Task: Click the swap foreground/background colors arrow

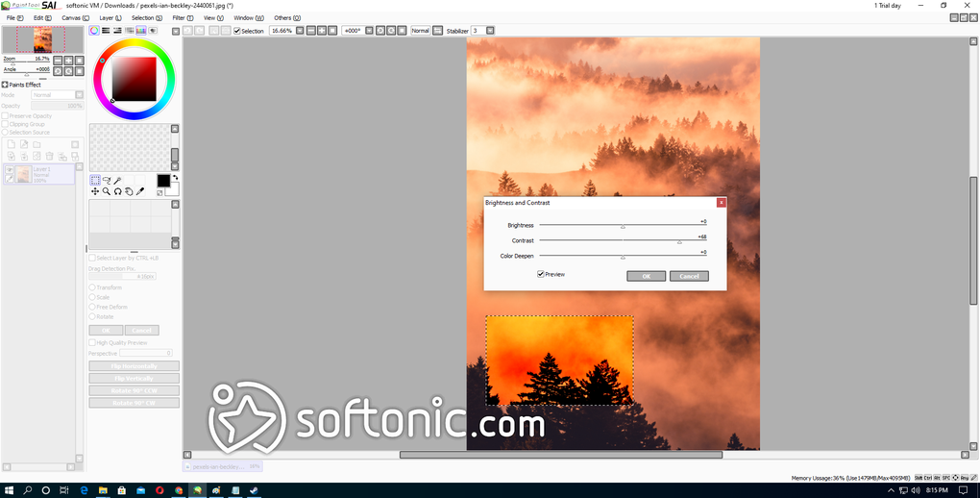Action: 175,178
